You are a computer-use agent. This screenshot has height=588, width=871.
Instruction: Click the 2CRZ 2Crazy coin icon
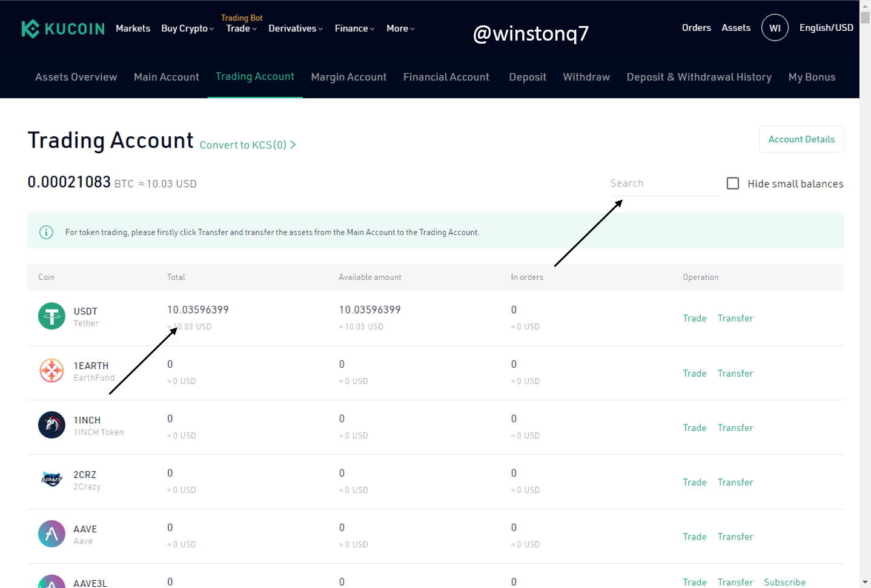coord(51,480)
